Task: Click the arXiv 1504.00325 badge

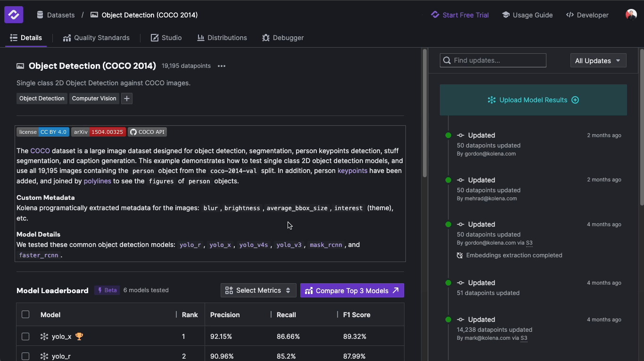Action: [x=99, y=132]
